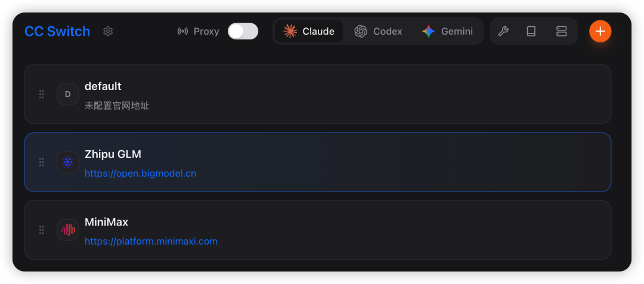Screen dimensions: 644x284
Task: Switch to the Gemini tab
Action: click(x=447, y=32)
